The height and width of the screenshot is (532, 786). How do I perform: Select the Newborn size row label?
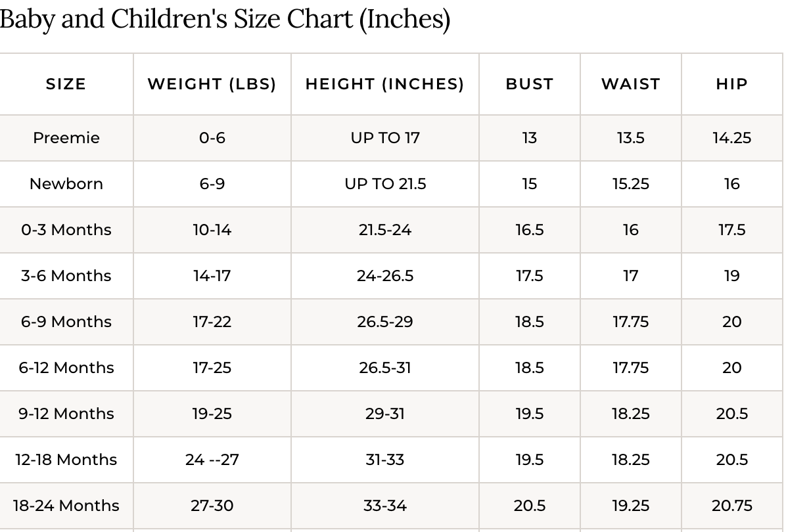click(x=66, y=184)
